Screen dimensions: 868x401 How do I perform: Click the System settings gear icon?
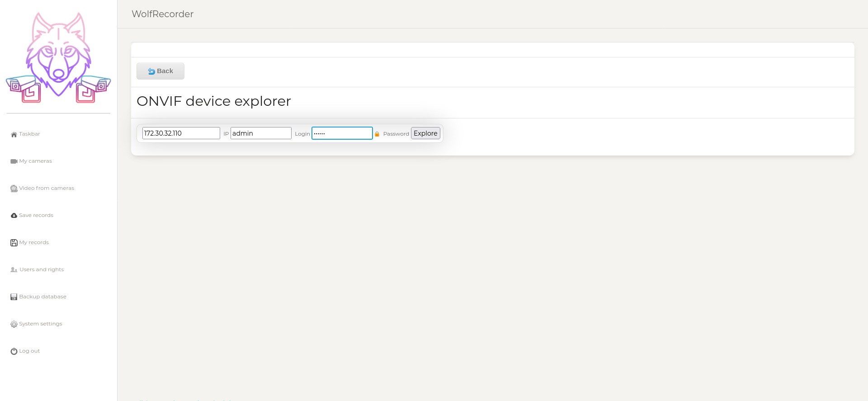coord(14,324)
